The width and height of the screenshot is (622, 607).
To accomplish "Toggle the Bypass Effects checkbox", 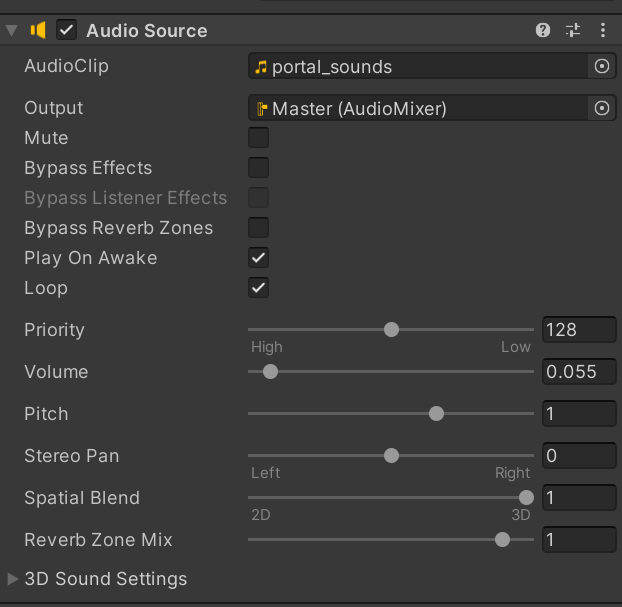I will click(x=259, y=167).
